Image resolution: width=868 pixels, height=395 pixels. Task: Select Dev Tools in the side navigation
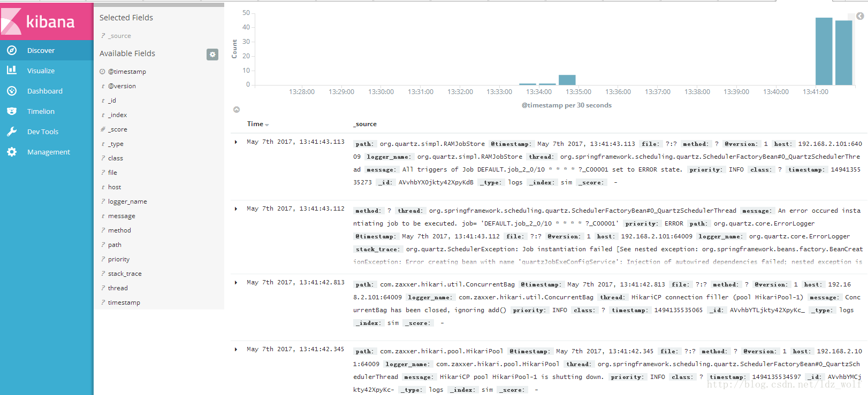click(43, 131)
